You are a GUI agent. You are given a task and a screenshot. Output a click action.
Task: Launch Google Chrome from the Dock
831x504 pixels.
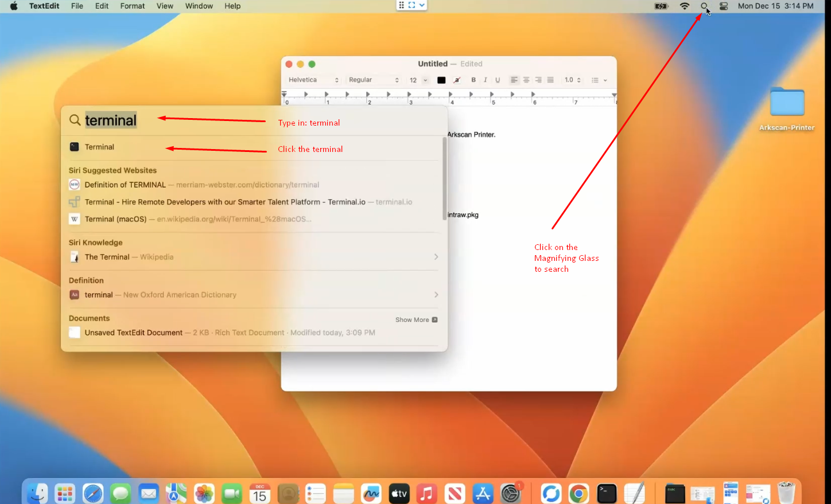coord(578,493)
